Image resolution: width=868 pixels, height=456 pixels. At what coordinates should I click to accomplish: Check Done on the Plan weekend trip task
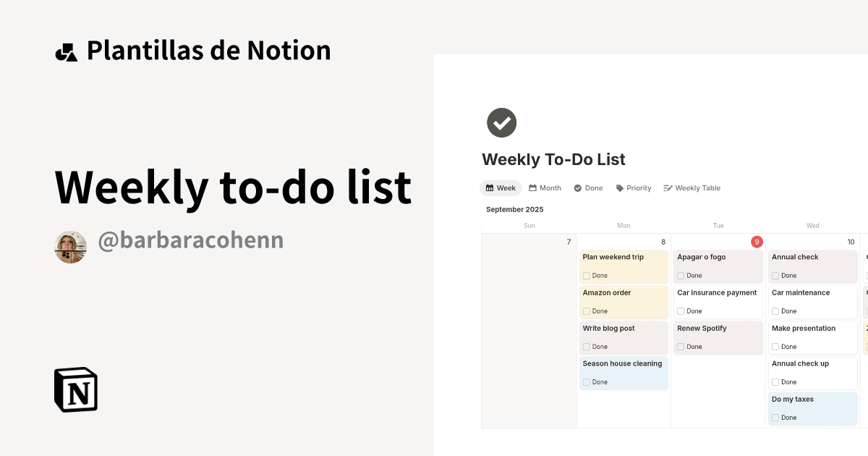point(586,276)
